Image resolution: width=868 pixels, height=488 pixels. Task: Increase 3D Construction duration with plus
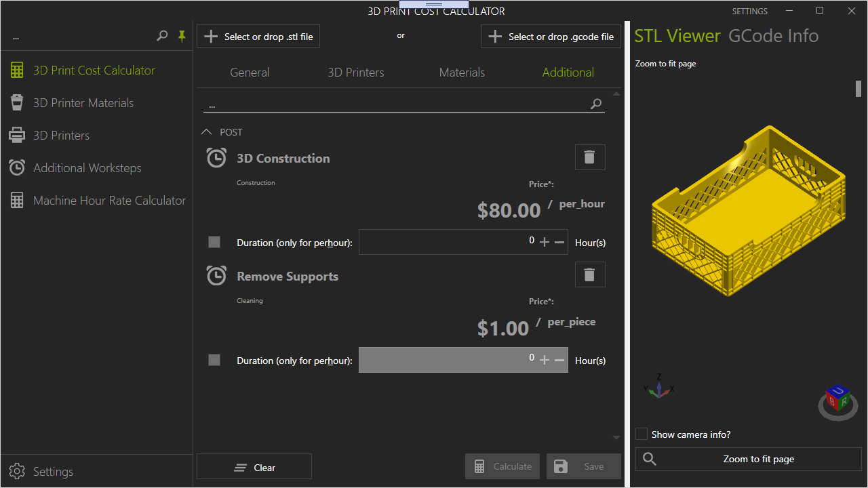coord(544,242)
